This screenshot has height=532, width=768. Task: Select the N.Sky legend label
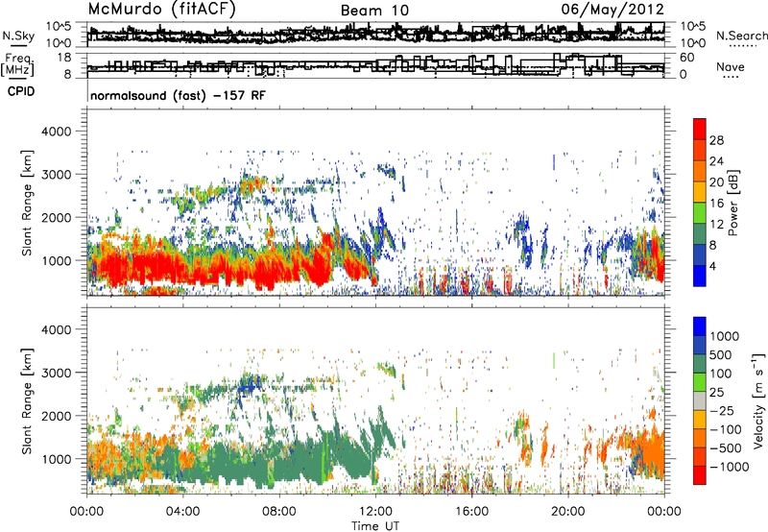[x=18, y=36]
